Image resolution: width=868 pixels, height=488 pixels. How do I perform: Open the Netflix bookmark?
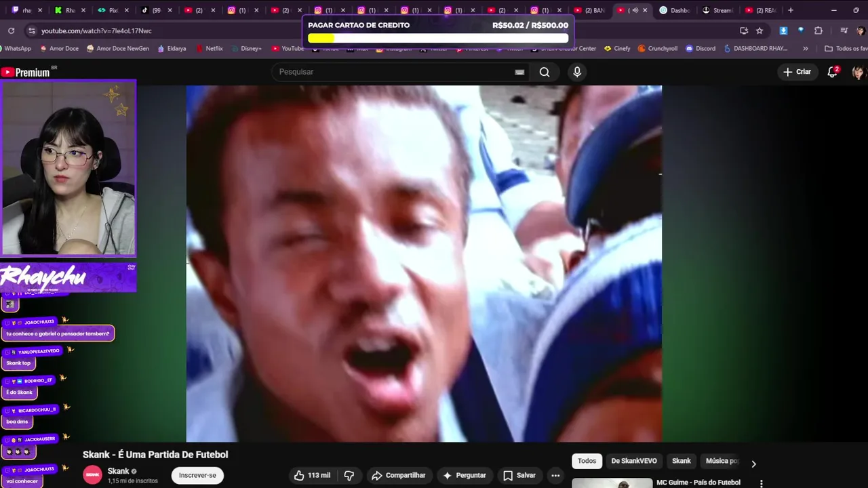coord(210,49)
